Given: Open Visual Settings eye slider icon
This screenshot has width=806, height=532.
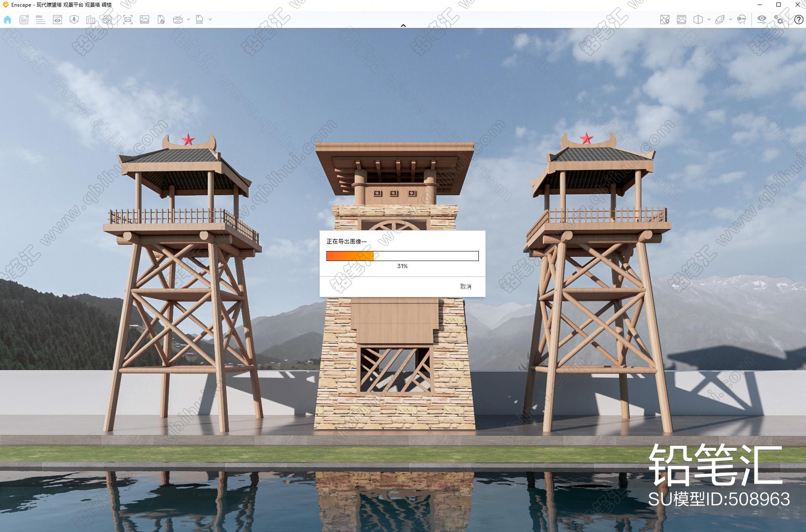Looking at the screenshot, I should (x=762, y=20).
